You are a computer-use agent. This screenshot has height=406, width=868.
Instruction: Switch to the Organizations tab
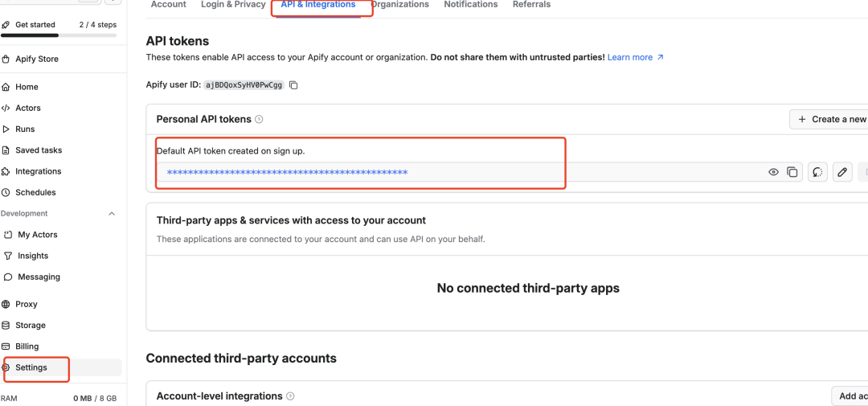(x=400, y=5)
